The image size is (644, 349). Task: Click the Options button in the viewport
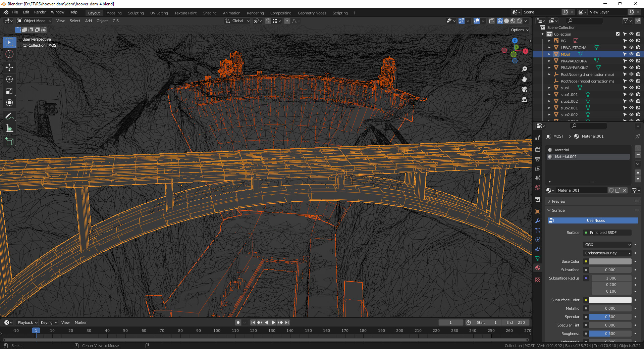click(519, 30)
